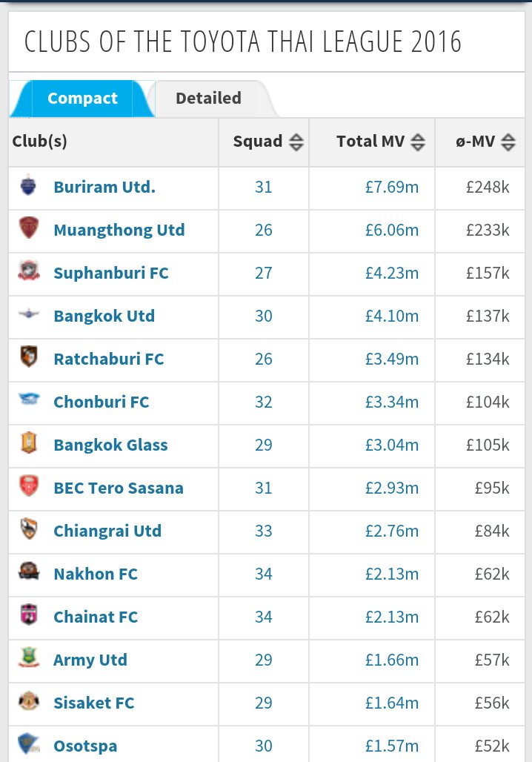The image size is (532, 762).
Task: Click the Muangthong Utd club crest icon
Action: (29, 228)
